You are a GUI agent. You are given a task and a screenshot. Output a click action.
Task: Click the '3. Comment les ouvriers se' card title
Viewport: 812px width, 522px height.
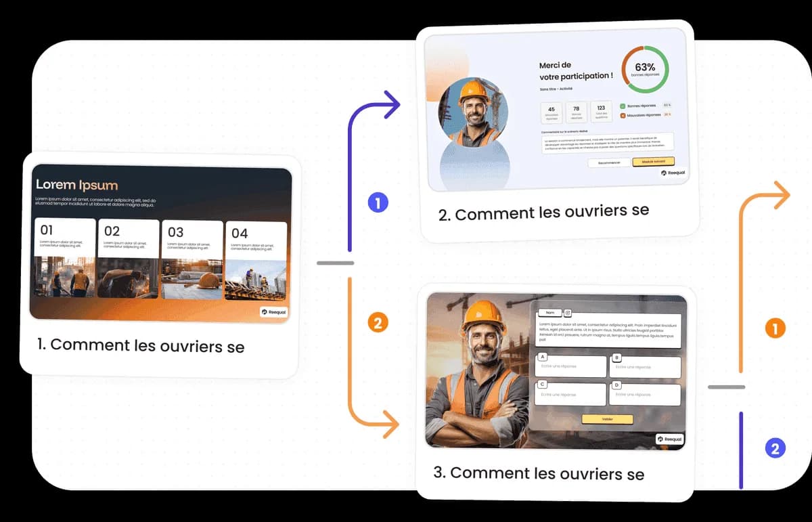pyautogui.click(x=539, y=473)
